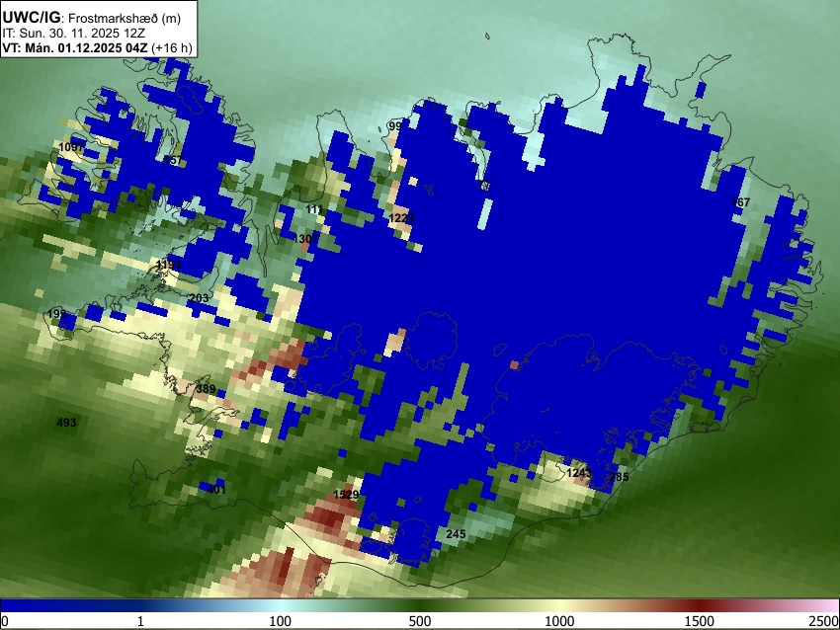Click the map value '1097'
Image resolution: width=840 pixels, height=630 pixels.
coord(71,147)
